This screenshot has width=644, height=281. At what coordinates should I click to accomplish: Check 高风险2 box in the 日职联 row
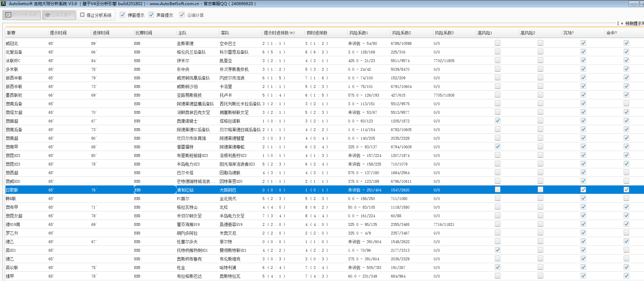point(540,190)
